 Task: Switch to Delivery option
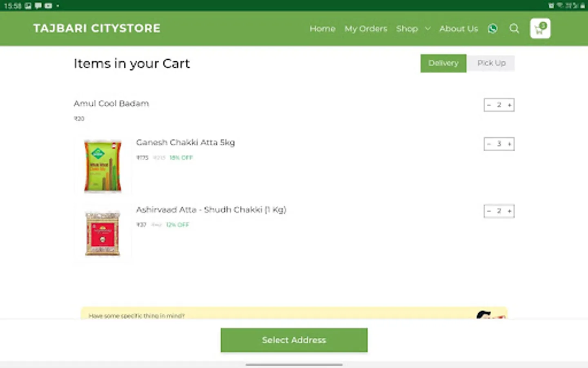(x=443, y=63)
